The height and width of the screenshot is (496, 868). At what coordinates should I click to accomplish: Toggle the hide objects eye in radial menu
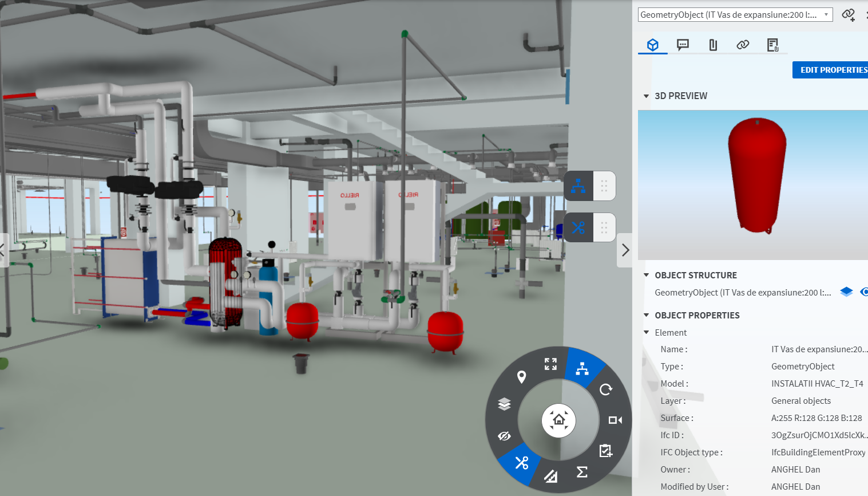(x=504, y=436)
